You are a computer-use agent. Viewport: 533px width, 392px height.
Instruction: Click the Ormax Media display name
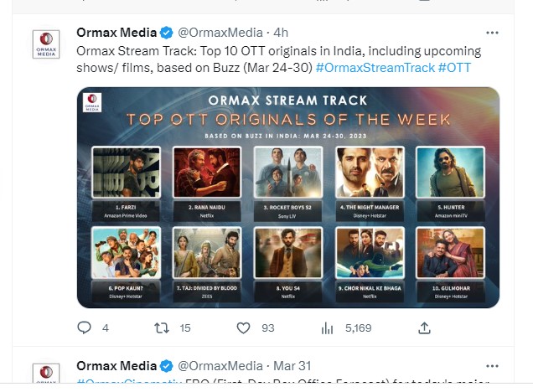[x=116, y=33]
